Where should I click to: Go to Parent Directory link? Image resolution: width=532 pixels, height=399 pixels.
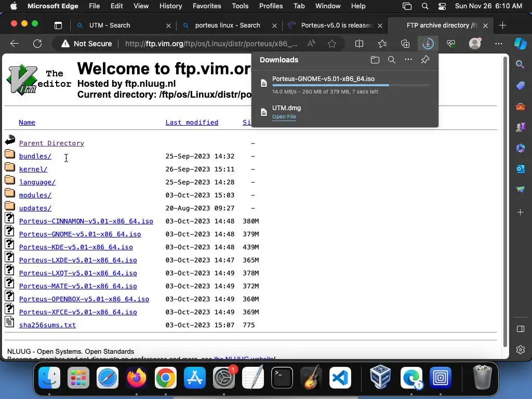[51, 143]
